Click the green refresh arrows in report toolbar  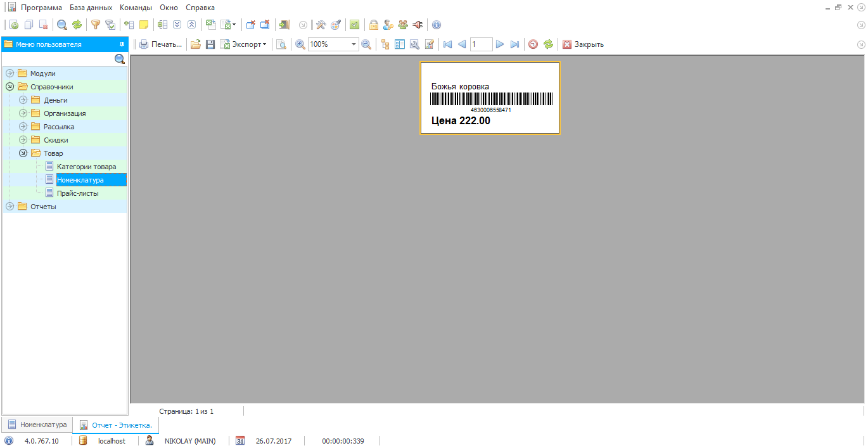[548, 44]
